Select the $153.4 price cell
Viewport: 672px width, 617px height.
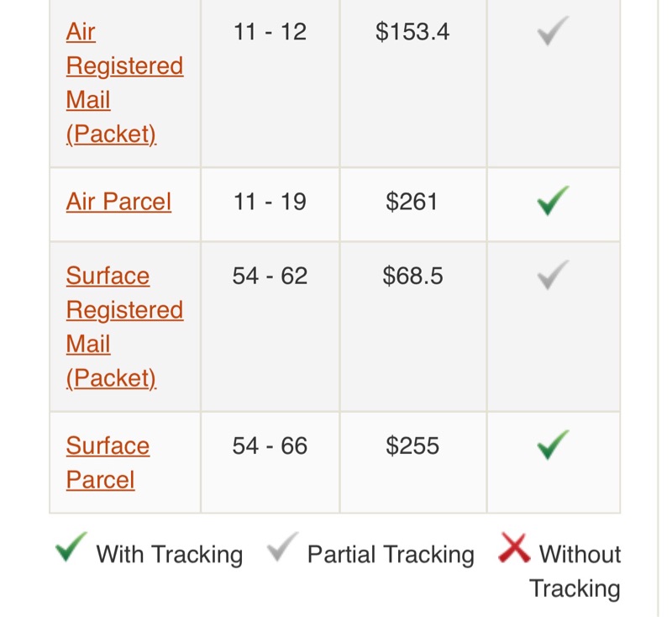click(412, 32)
